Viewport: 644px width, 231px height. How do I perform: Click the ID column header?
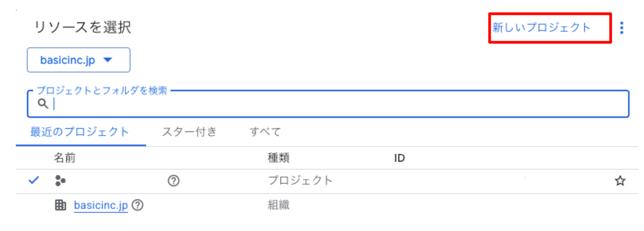(399, 158)
